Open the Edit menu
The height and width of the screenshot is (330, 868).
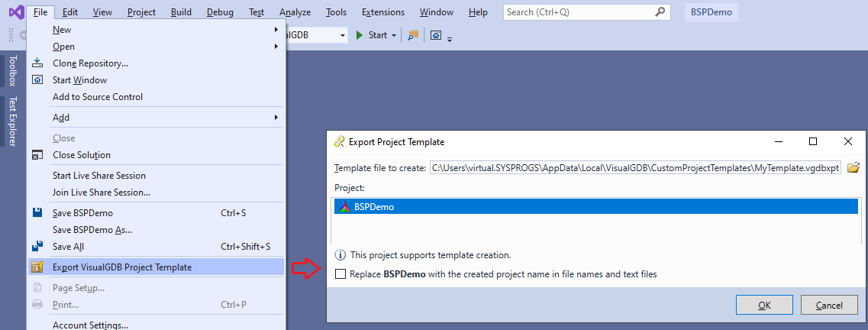tap(69, 11)
